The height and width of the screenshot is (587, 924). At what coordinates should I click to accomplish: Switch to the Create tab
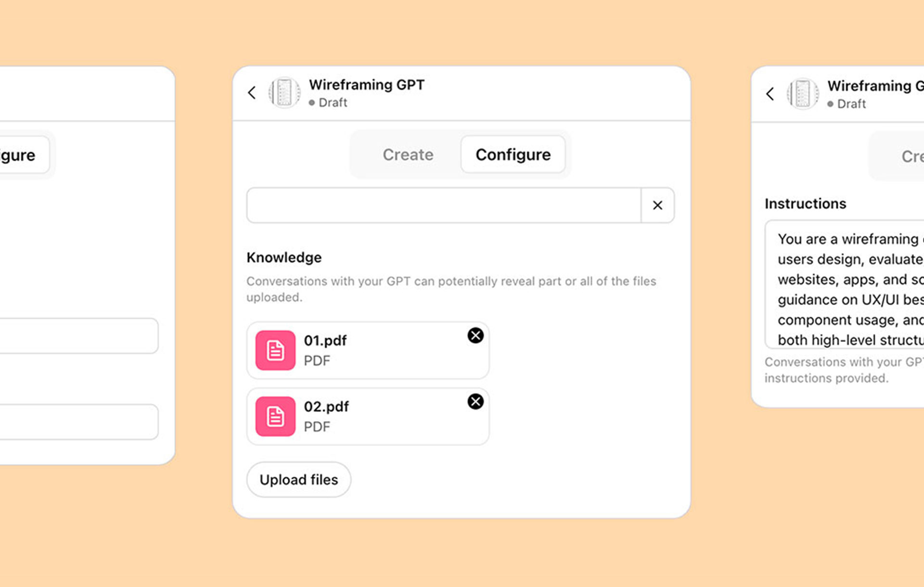point(408,154)
